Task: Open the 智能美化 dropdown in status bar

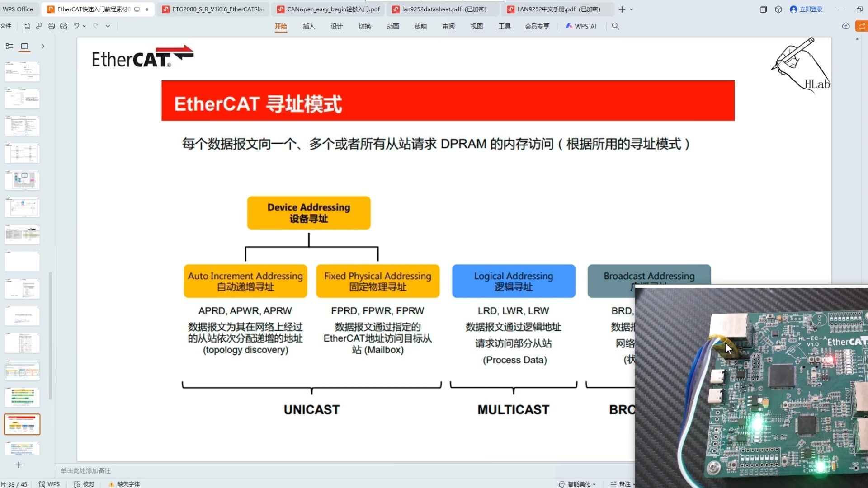Action: point(577,484)
